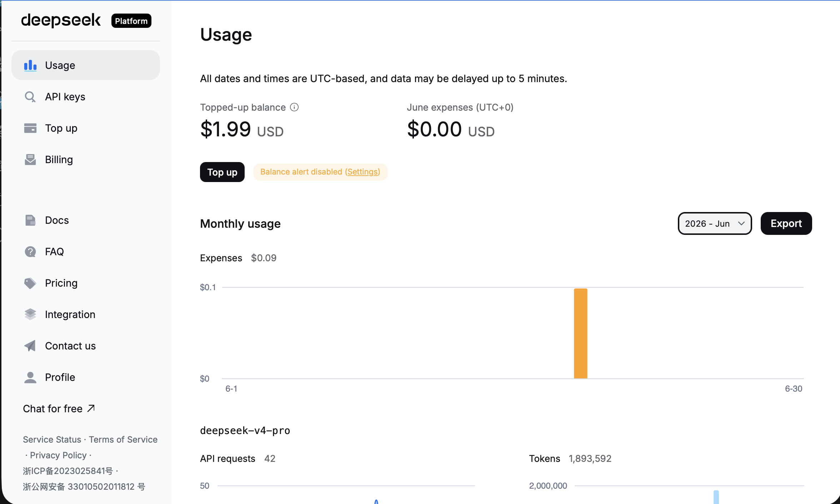Click the Docs document icon

tap(30, 220)
